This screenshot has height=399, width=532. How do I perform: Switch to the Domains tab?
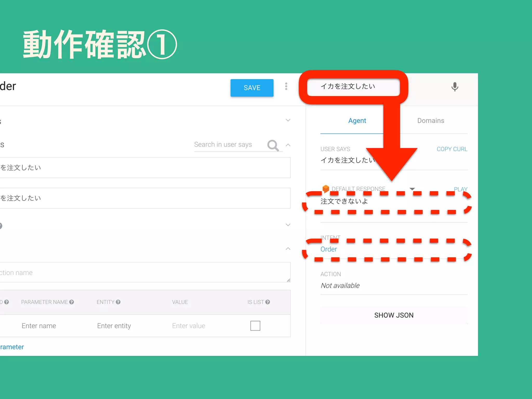pyautogui.click(x=430, y=121)
